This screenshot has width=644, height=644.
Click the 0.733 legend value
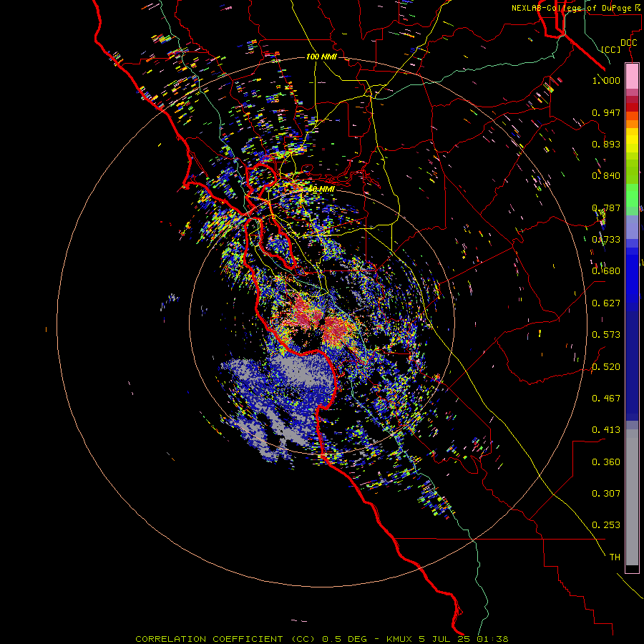coord(606,240)
